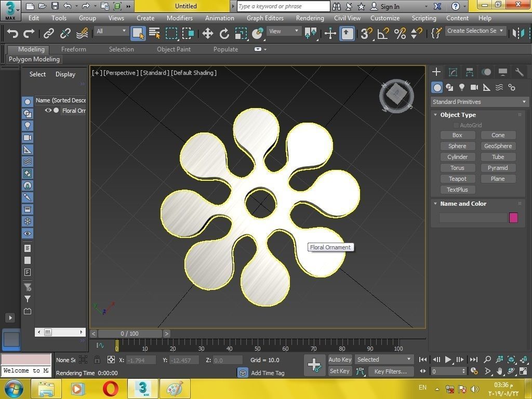Click the TextPlus button

pos(457,190)
